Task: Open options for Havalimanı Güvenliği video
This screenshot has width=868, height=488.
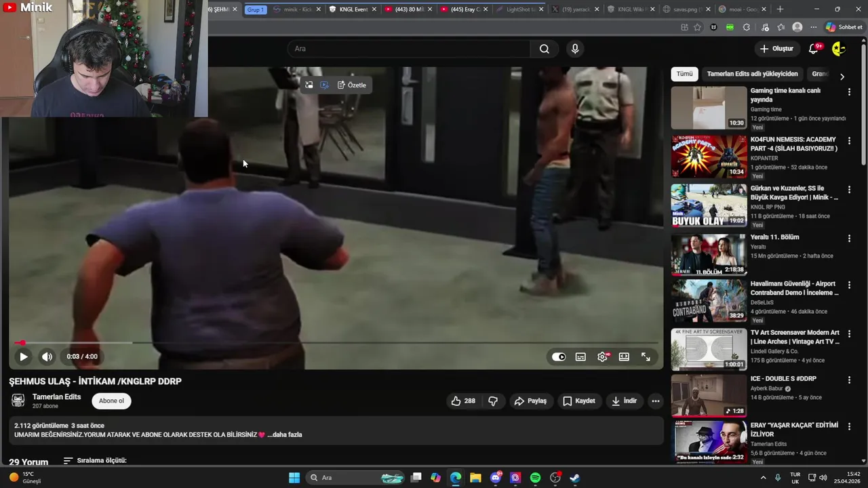Action: coord(849,285)
